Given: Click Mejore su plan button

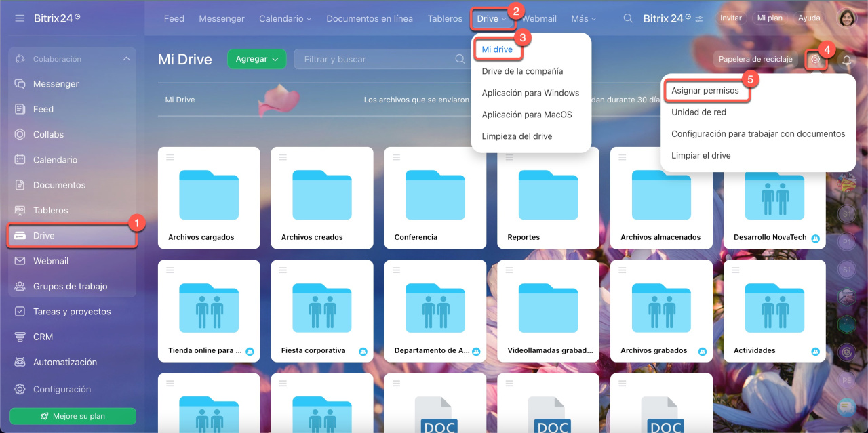Looking at the screenshot, I should (x=73, y=416).
